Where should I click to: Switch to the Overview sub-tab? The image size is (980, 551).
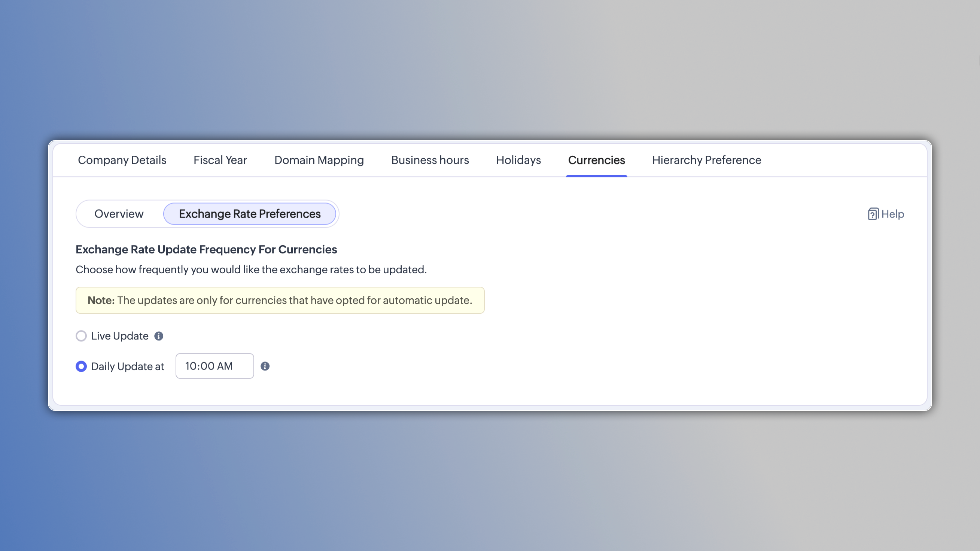tap(119, 214)
